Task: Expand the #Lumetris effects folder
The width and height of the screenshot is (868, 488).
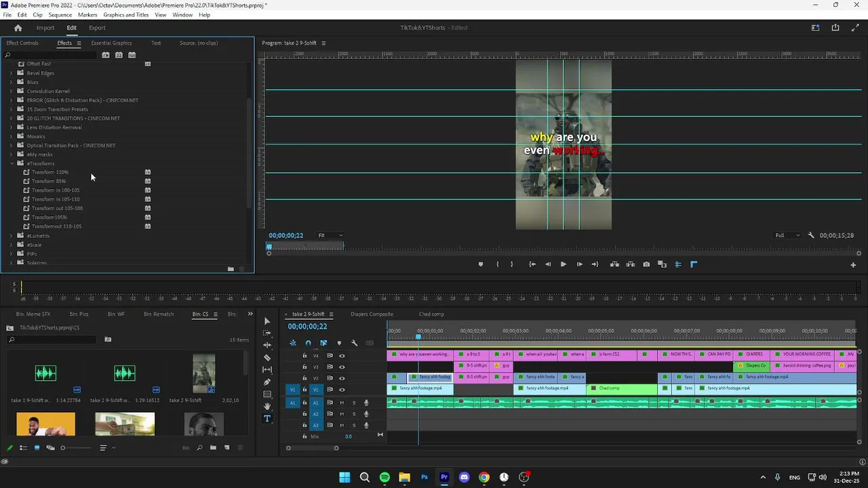Action: coord(11,236)
